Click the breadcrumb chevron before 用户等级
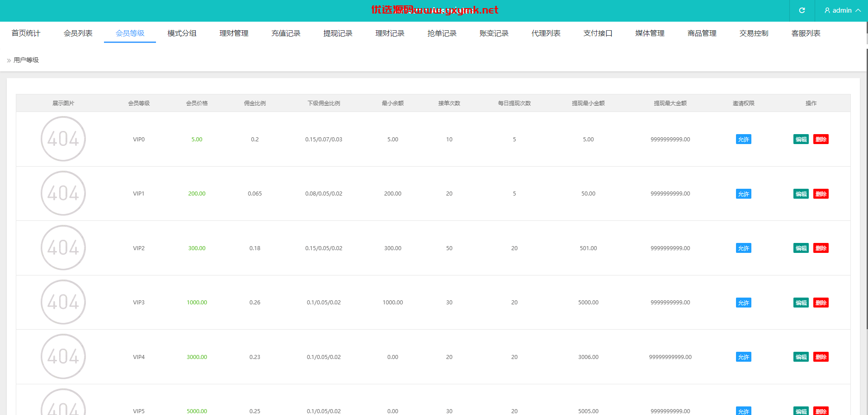 [x=9, y=60]
